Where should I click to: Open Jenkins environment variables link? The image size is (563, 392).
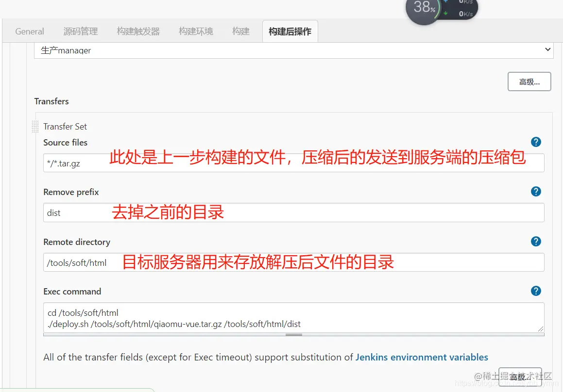point(422,357)
